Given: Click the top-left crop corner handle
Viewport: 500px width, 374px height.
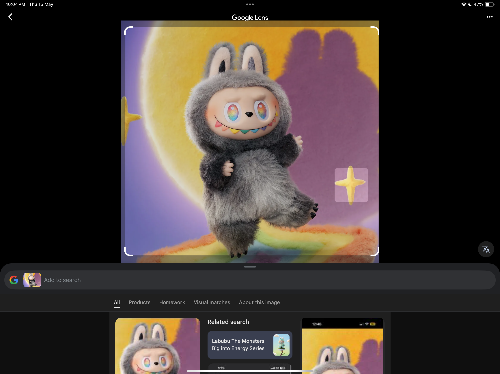Looking at the screenshot, I should (128, 31).
